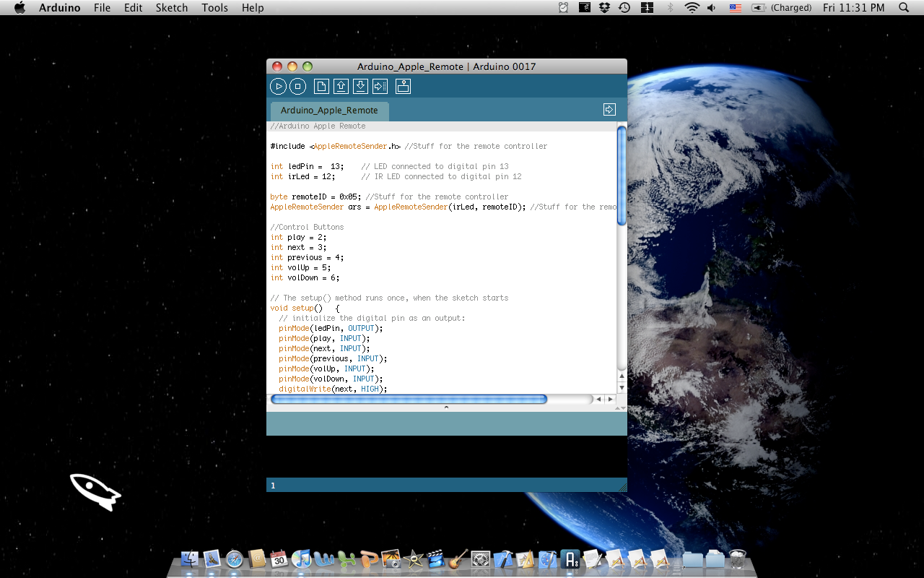
Task: Open the Wi-Fi status menu
Action: click(692, 8)
